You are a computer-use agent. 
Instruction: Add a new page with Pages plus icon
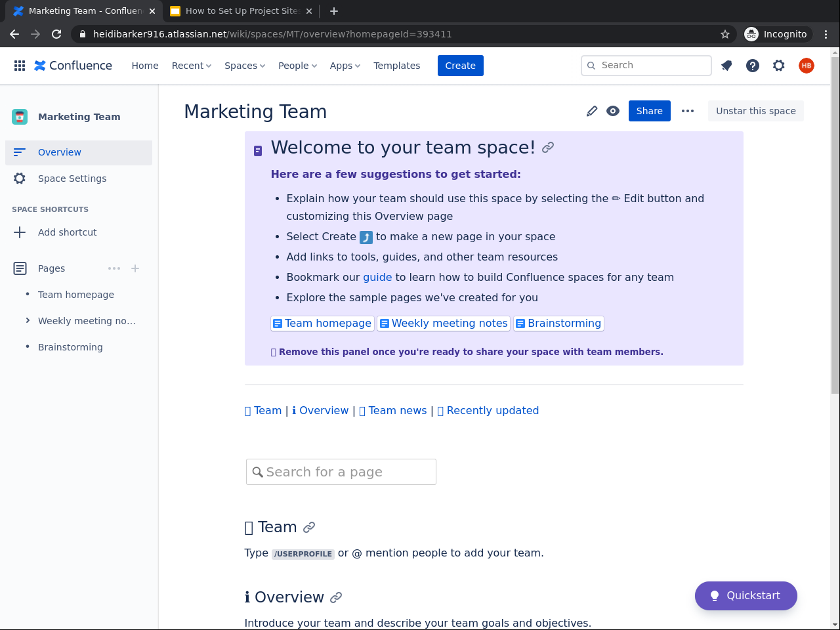(x=135, y=268)
